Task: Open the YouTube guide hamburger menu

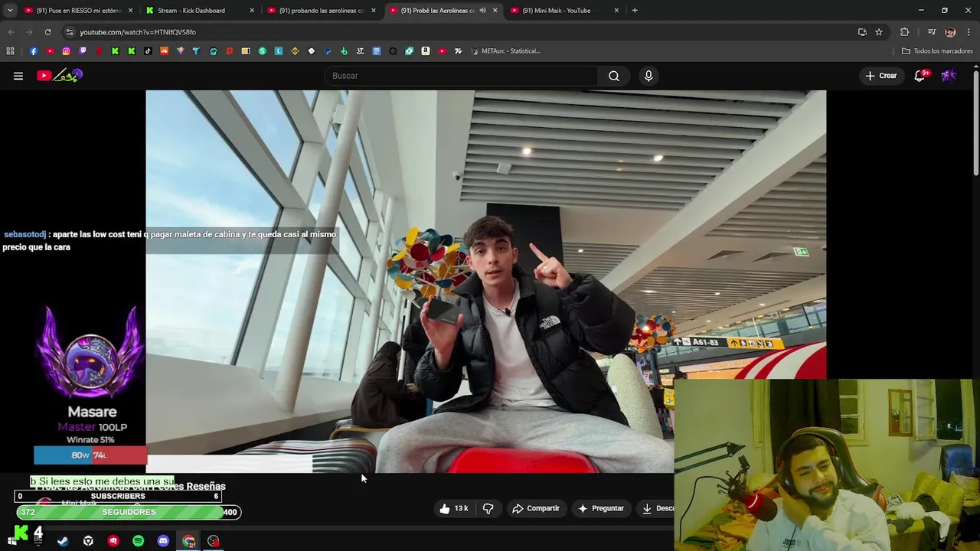Action: tap(18, 76)
